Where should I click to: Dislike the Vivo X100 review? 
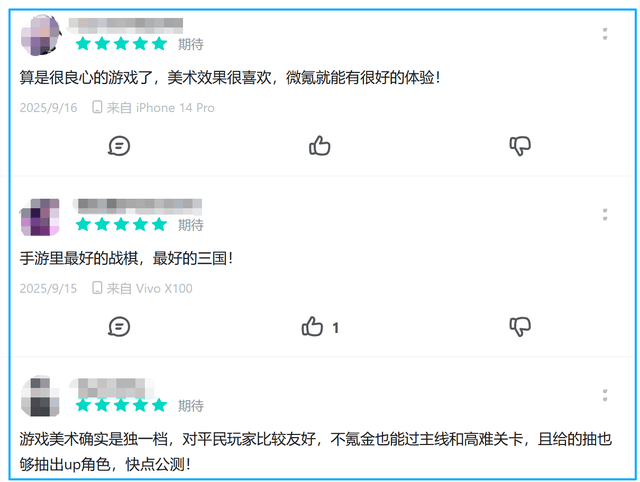point(520,327)
